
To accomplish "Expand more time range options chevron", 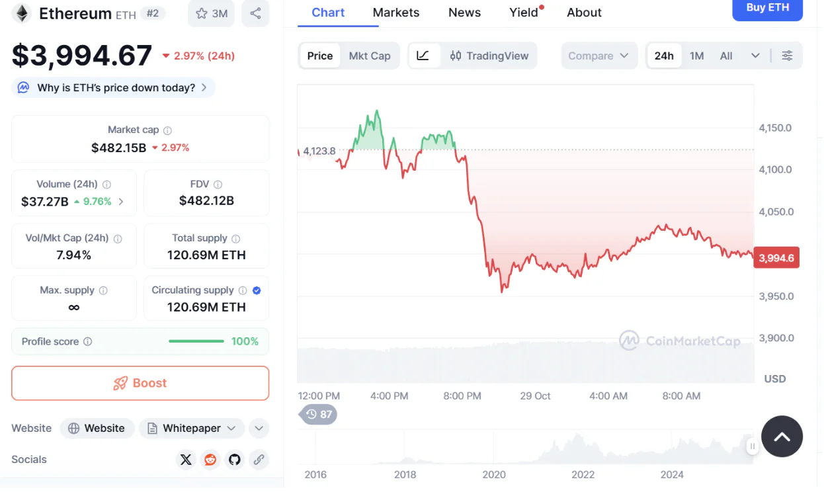I will click(x=755, y=56).
